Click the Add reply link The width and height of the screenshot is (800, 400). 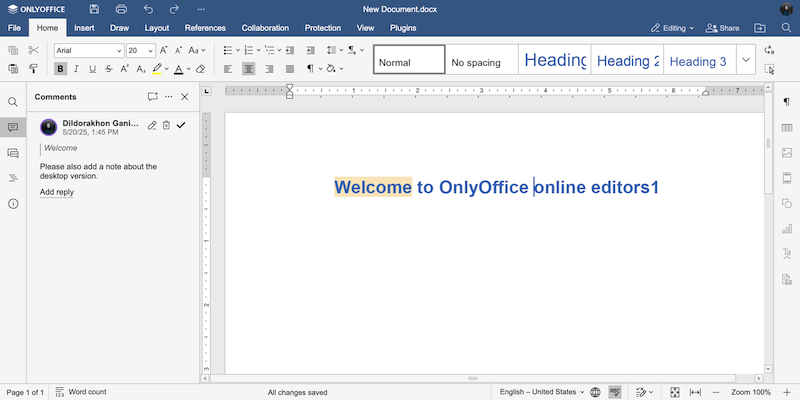(57, 192)
